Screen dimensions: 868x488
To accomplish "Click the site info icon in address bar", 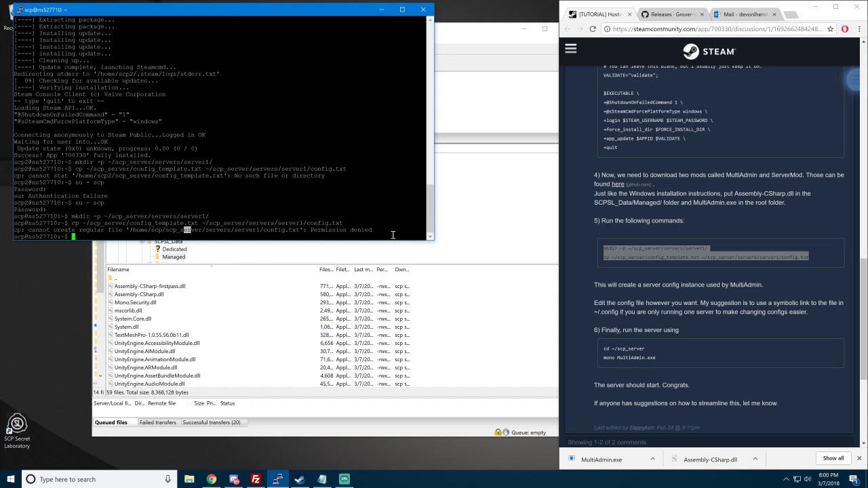I will point(607,29).
